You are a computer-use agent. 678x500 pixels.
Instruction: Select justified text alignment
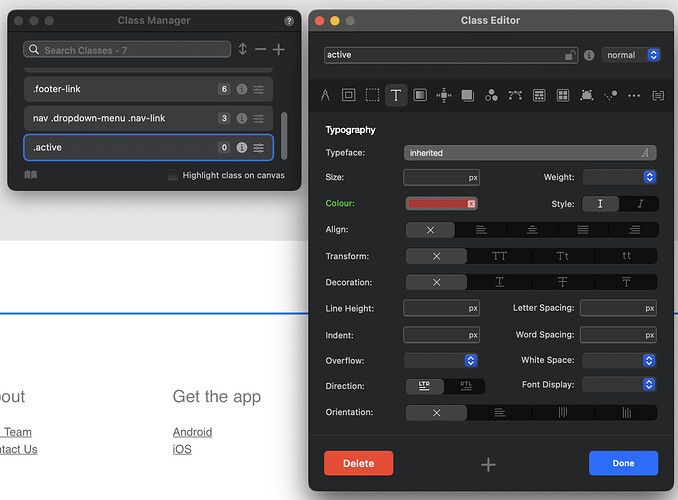coord(583,230)
